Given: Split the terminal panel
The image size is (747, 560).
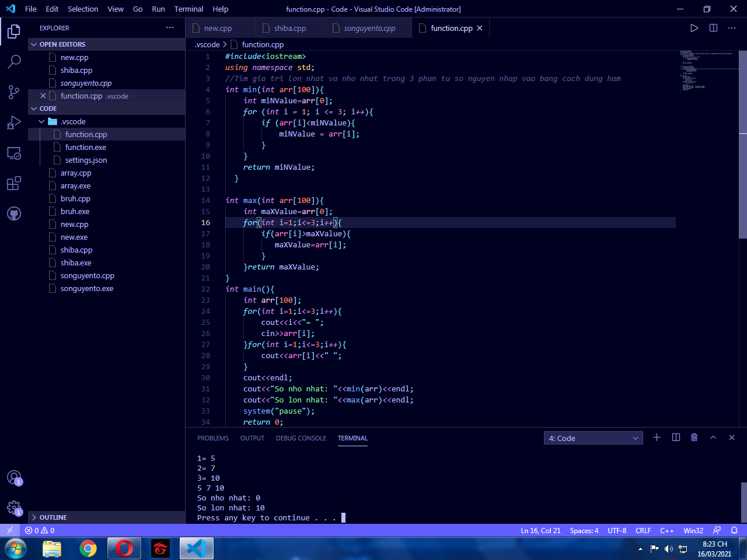Looking at the screenshot, I should click(676, 437).
